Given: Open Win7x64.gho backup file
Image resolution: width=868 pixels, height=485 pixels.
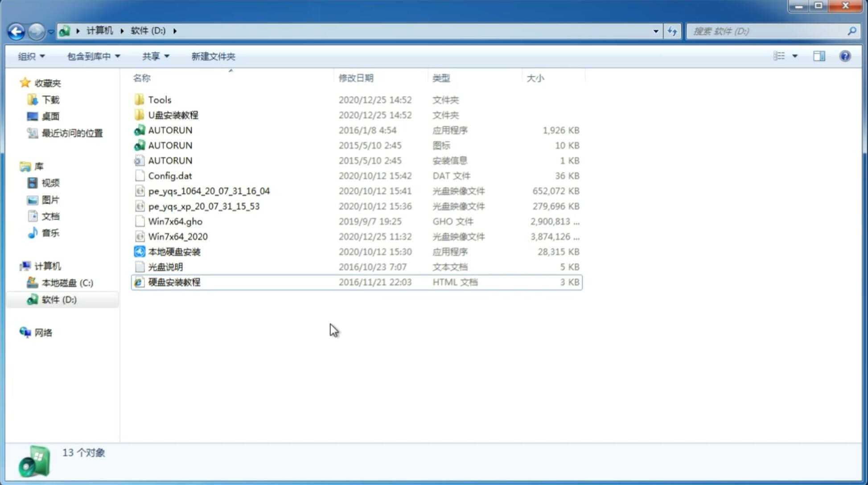Looking at the screenshot, I should (176, 221).
